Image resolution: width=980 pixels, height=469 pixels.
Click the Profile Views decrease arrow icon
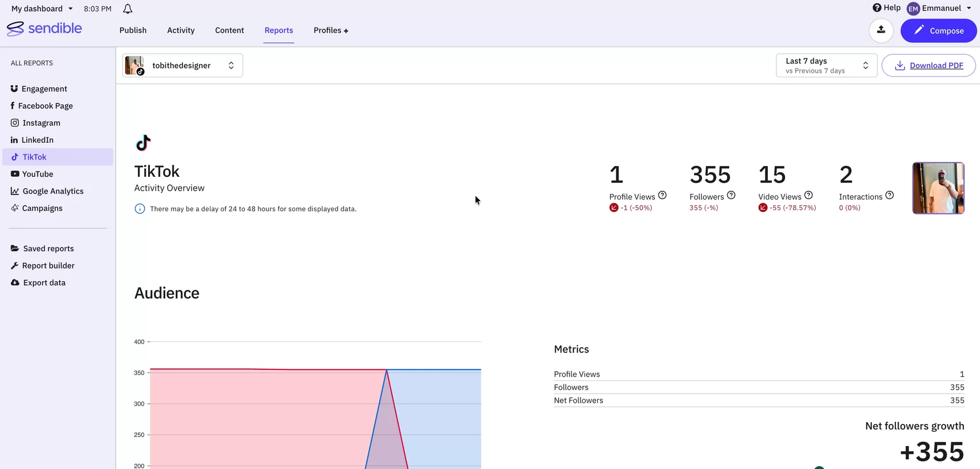tap(613, 208)
